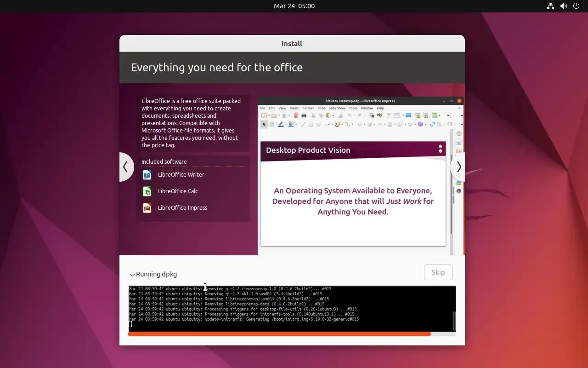
Task: Click log line 'Removing gir1.2-timezonemap-1.0'
Action: (x=230, y=289)
